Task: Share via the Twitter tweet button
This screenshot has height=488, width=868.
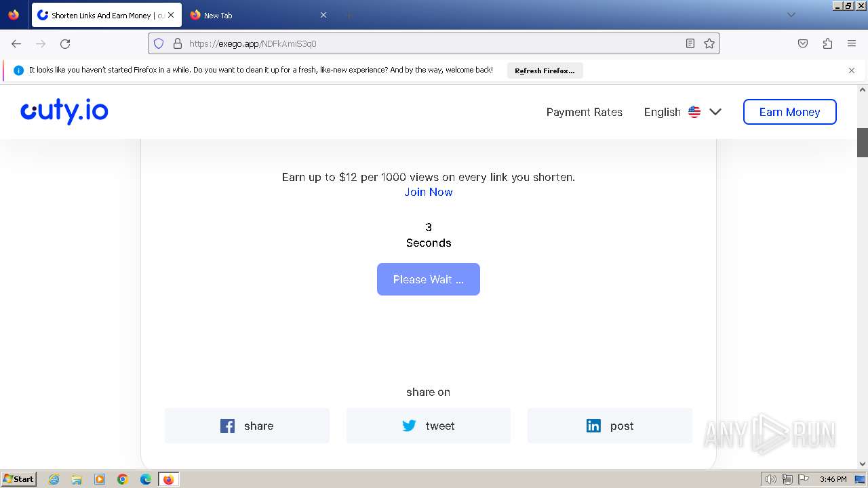Action: tap(429, 426)
